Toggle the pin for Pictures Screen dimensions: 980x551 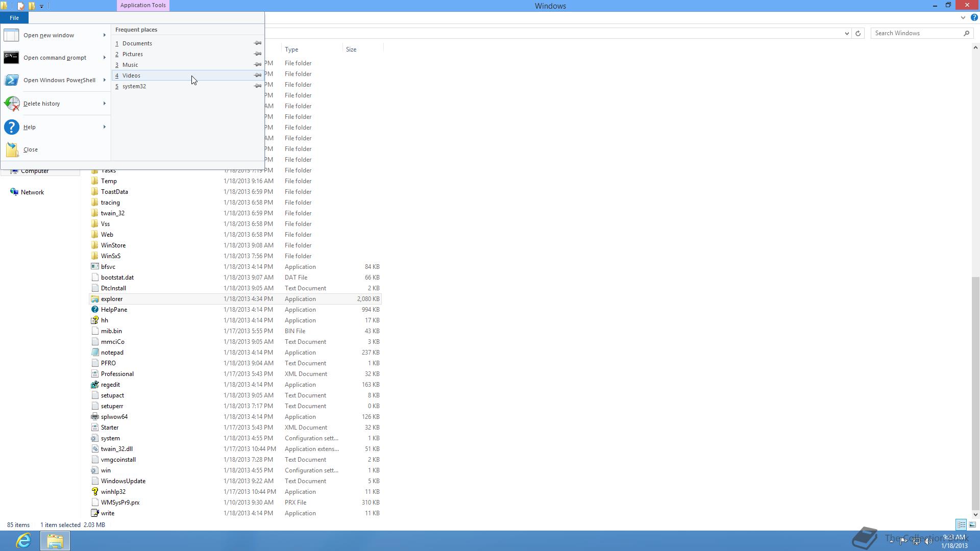coord(258,54)
